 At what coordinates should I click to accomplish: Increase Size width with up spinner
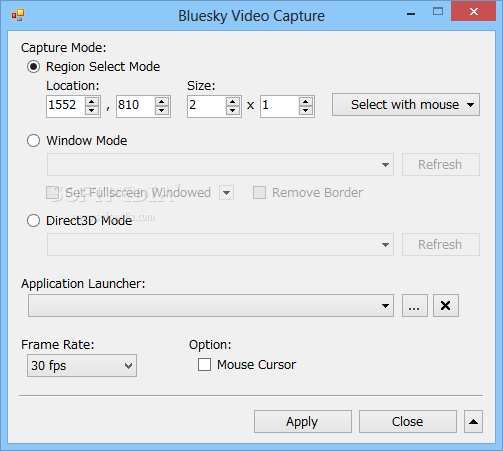tap(233, 101)
